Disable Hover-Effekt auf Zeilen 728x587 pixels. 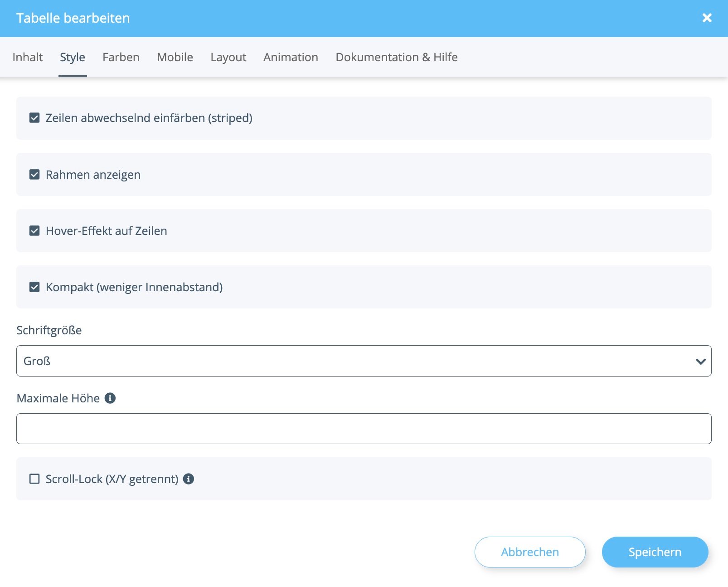pos(34,231)
